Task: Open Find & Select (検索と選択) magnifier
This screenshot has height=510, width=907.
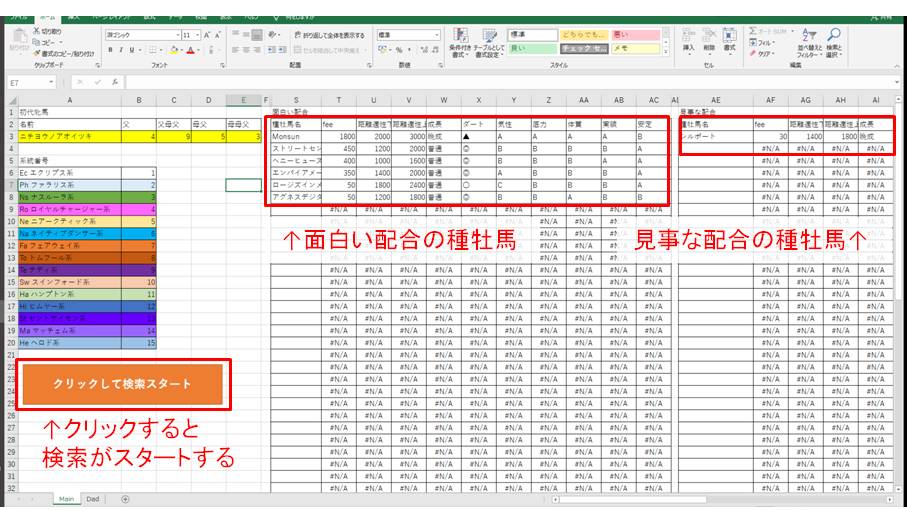Action: (x=834, y=42)
